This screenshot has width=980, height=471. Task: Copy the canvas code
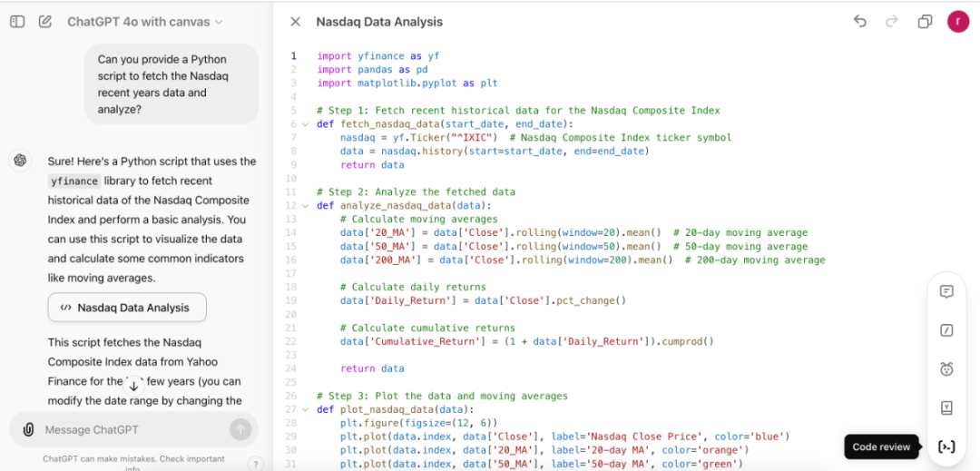click(x=925, y=22)
